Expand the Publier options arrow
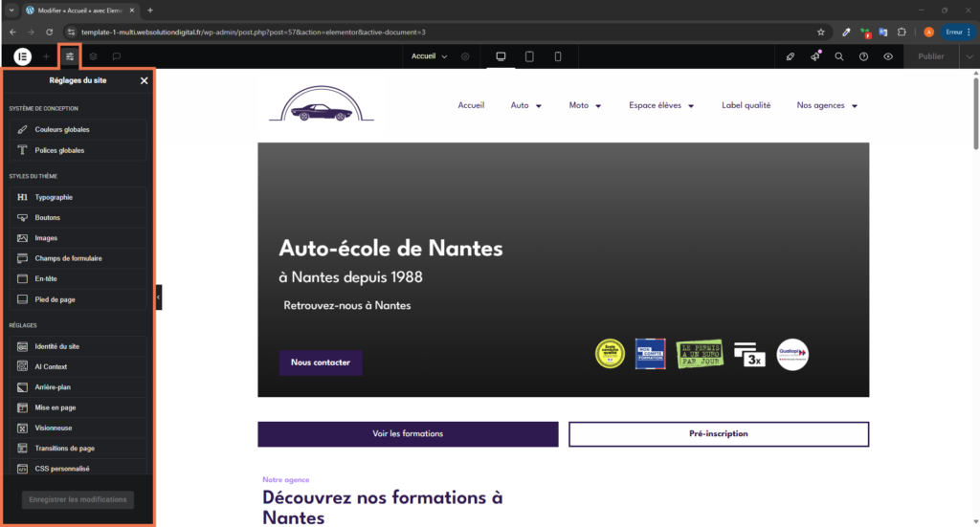This screenshot has height=527, width=980. click(x=969, y=56)
